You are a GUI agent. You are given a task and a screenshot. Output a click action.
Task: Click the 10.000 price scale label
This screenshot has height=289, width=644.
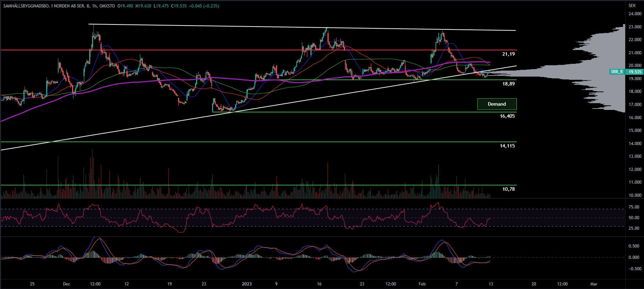pyautogui.click(x=635, y=195)
